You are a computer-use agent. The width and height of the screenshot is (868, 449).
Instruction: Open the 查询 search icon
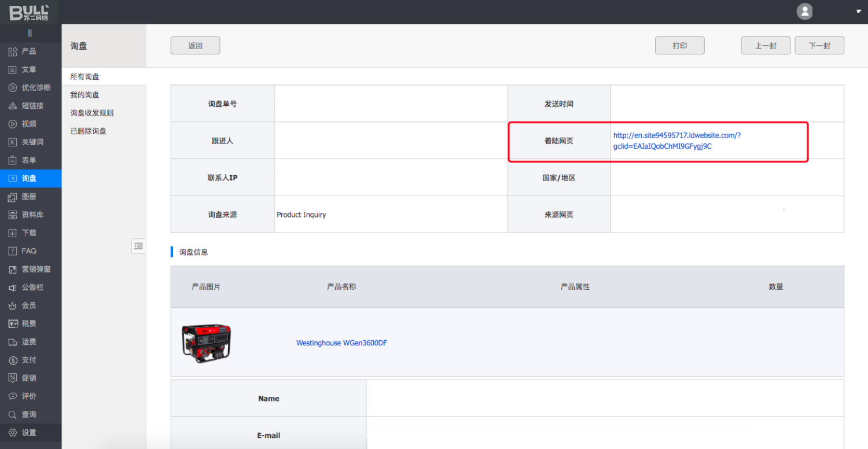tap(13, 414)
